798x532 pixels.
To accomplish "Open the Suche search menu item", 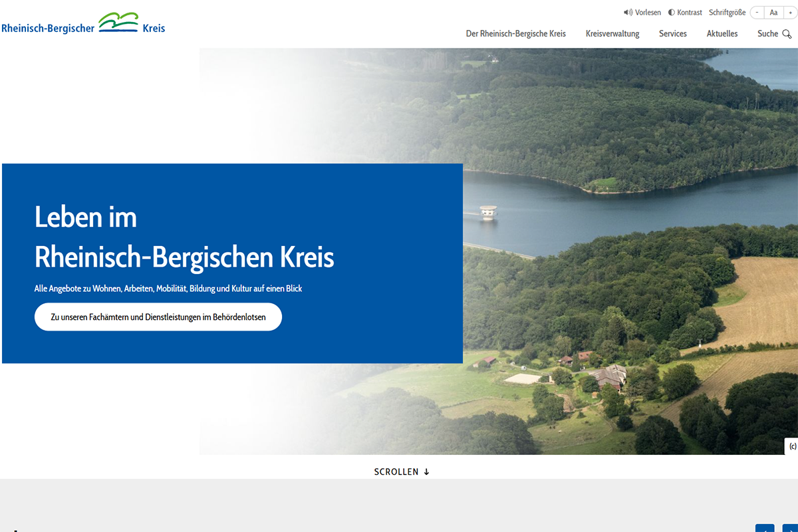I will [767, 34].
